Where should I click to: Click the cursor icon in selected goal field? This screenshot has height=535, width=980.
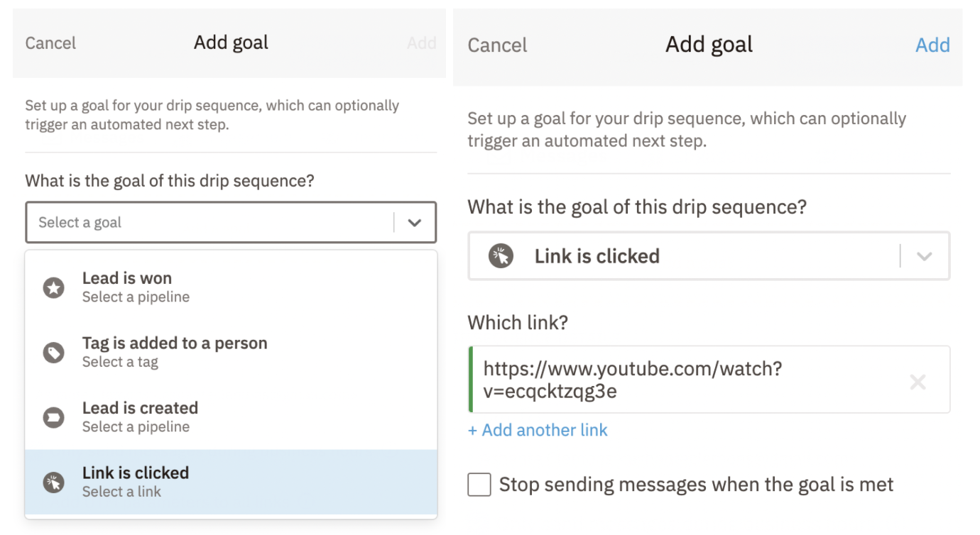pyautogui.click(x=501, y=256)
